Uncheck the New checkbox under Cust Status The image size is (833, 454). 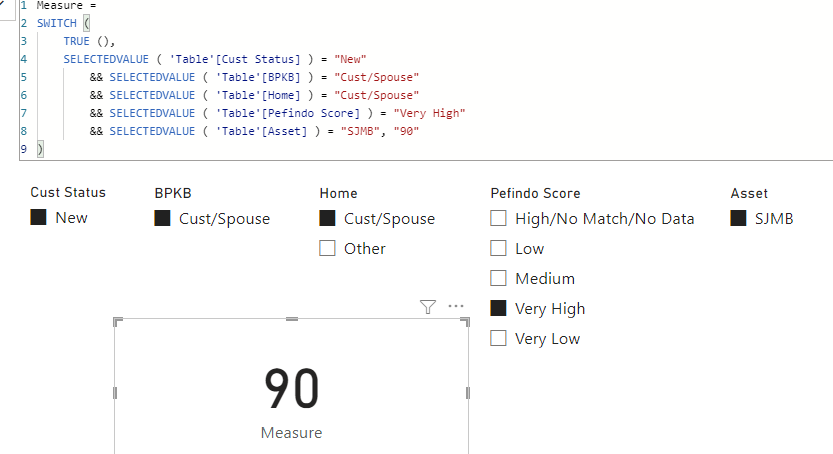[x=38, y=217]
